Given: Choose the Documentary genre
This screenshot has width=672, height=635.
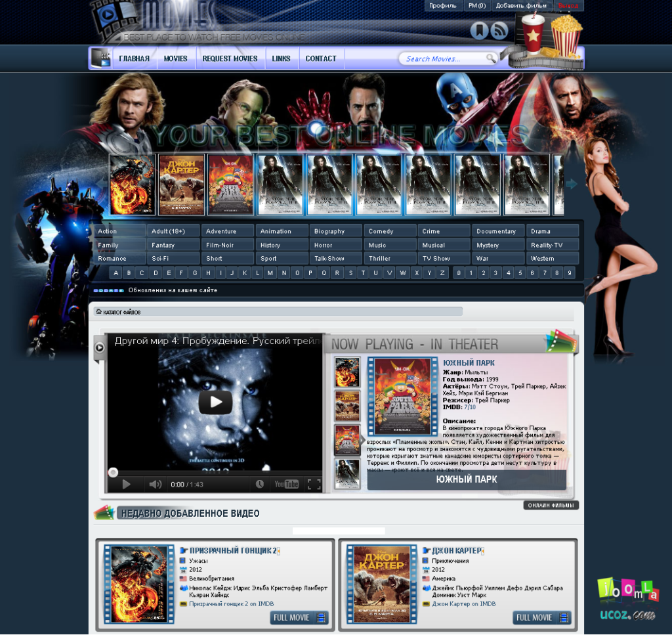Looking at the screenshot, I should 499,231.
